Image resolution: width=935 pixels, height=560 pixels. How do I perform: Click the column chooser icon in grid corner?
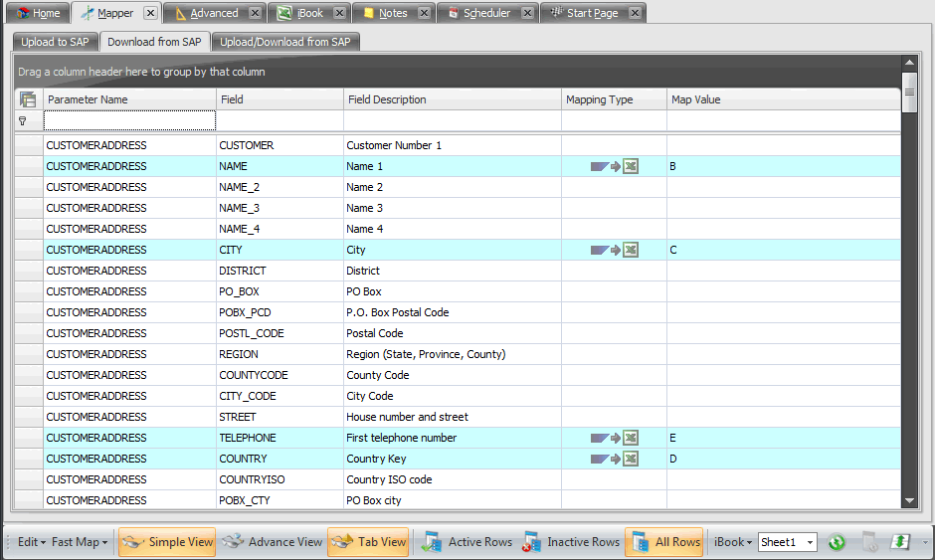pos(28,99)
